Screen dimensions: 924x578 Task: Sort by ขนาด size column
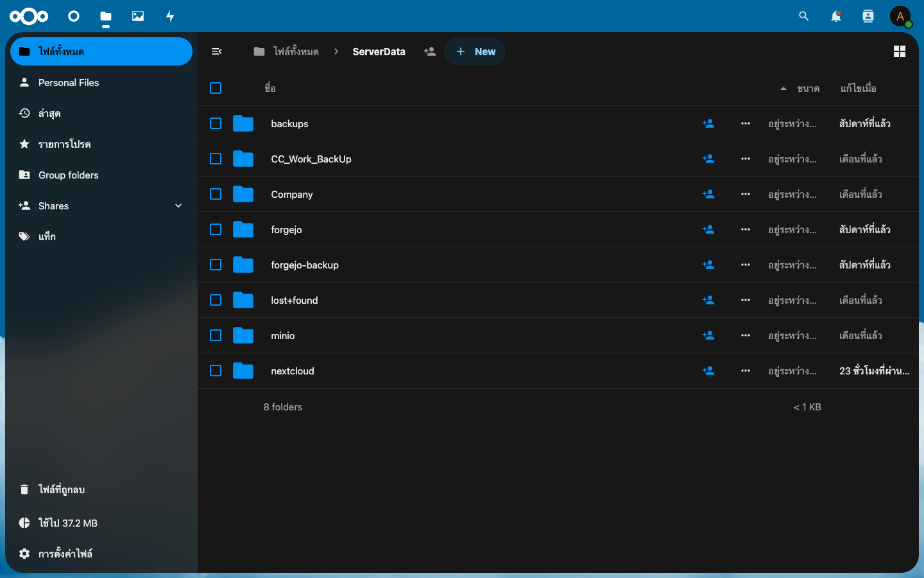click(808, 88)
